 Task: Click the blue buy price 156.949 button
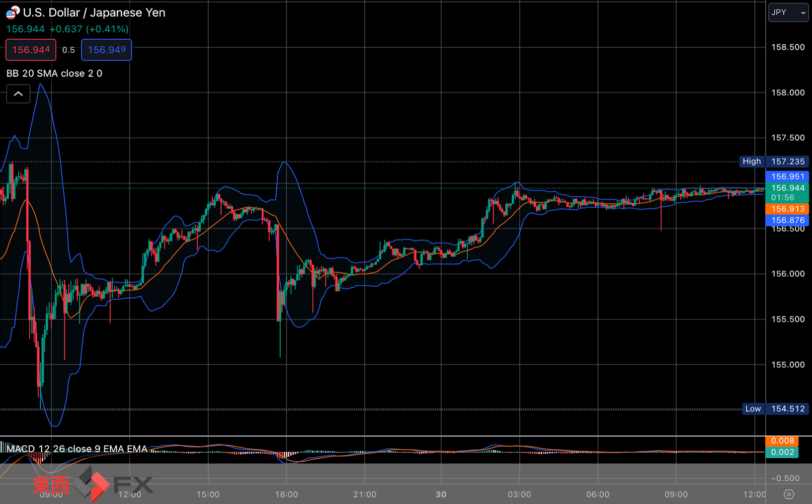pos(106,50)
